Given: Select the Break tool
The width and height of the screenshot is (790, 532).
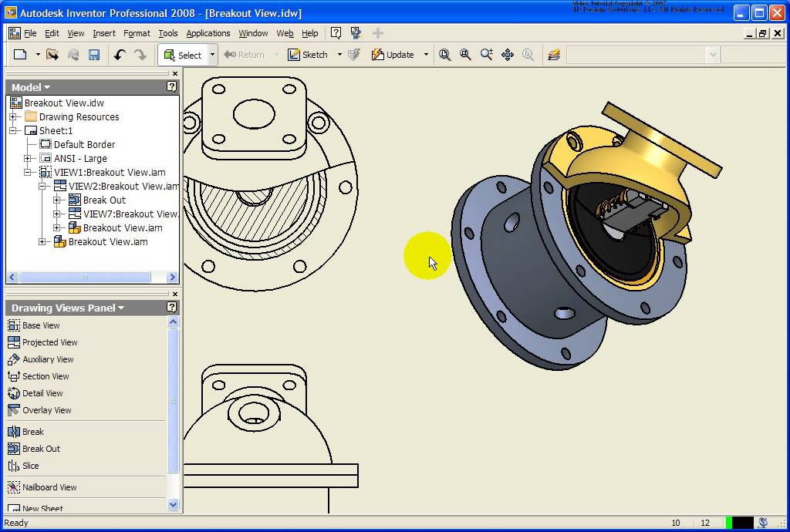Looking at the screenshot, I should tap(25, 432).
